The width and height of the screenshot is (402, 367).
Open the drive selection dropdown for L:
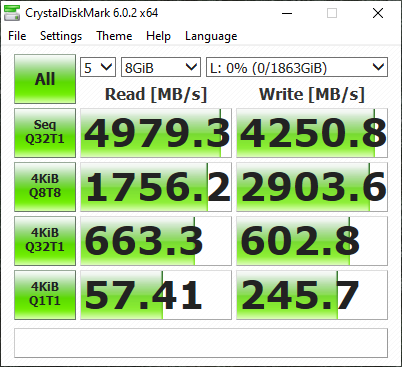297,67
